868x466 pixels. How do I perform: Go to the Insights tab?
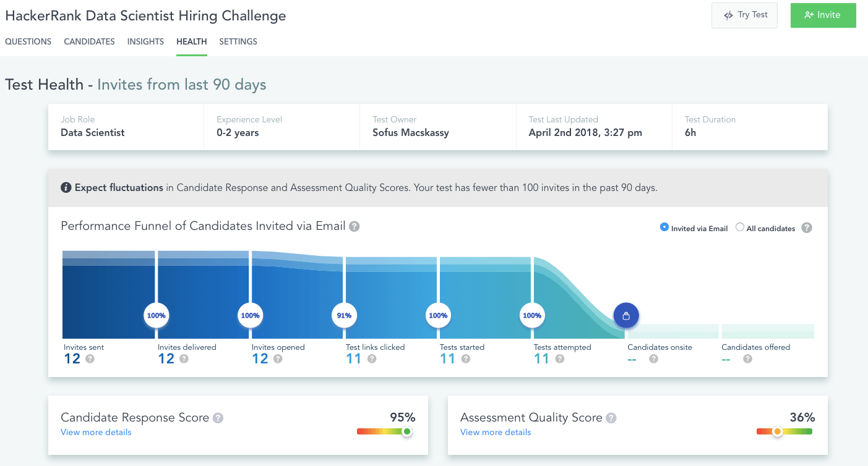[x=145, y=42]
